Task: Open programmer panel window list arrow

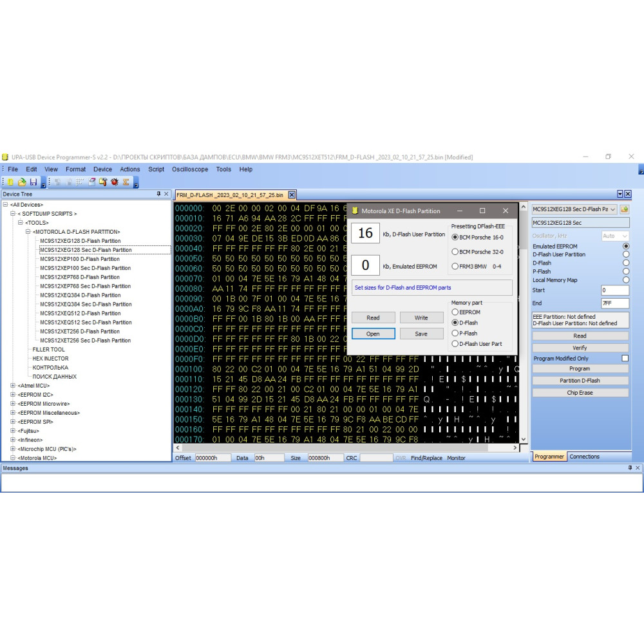Action: [620, 194]
